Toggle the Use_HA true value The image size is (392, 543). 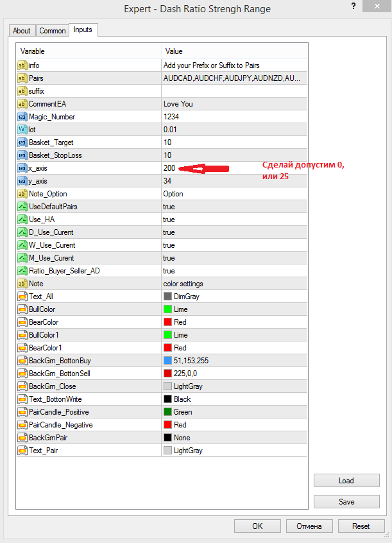[234, 220]
